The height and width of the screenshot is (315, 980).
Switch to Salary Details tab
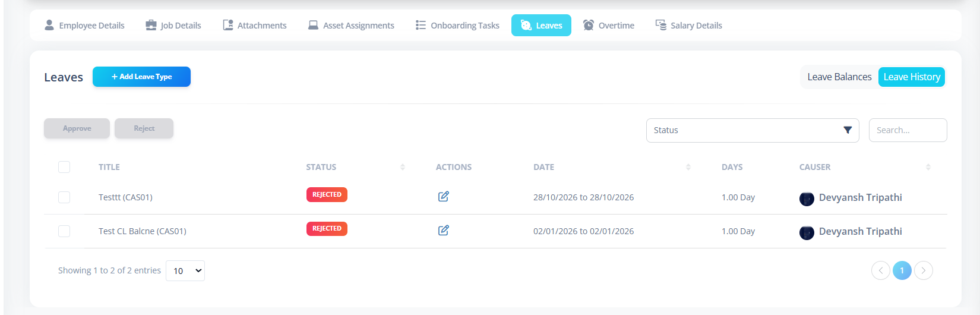pyautogui.click(x=689, y=26)
